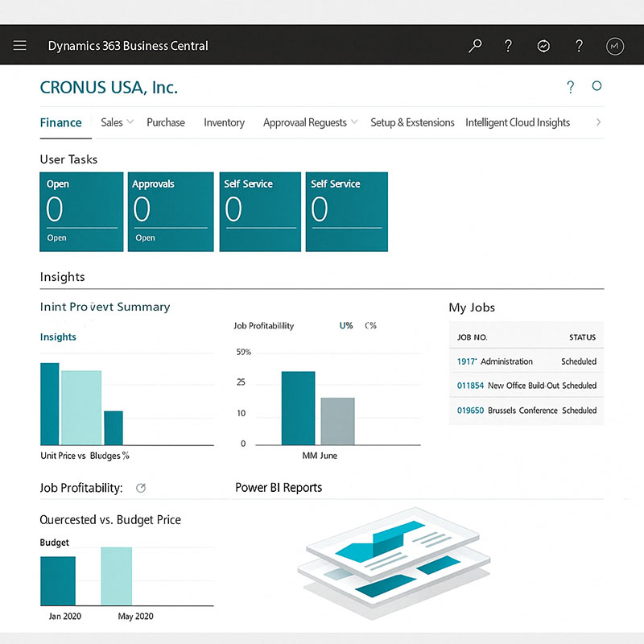Viewport: 644px width, 644px height.
Task: Open Setup & Exstensions tab
Action: click(x=412, y=122)
